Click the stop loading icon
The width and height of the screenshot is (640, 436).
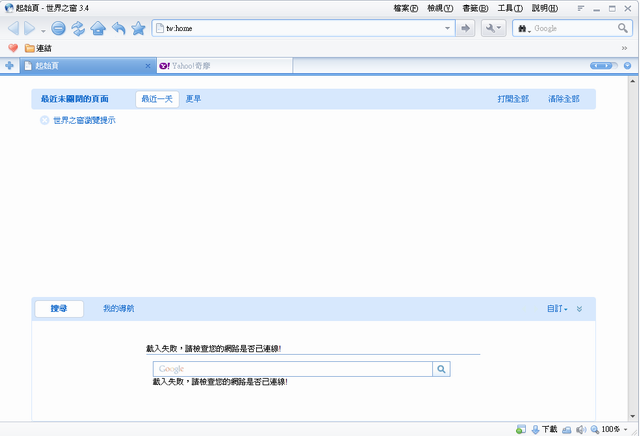59,29
